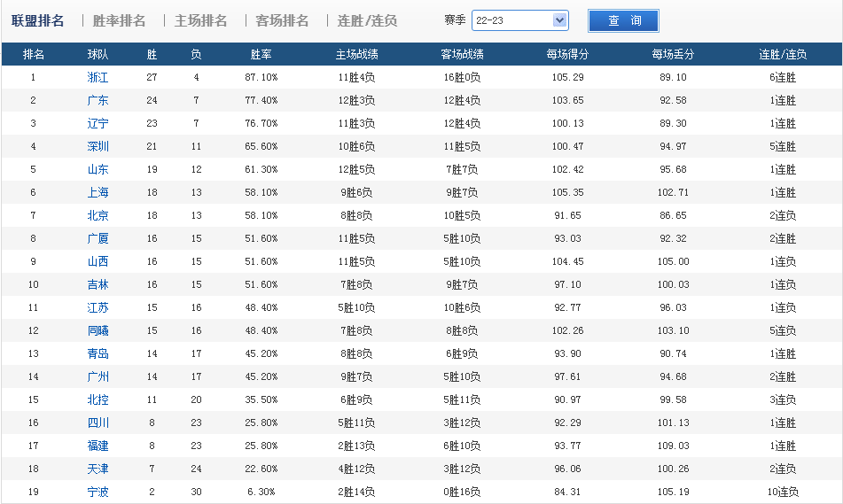Viewport: 843px width, 504px height.
Task: Select the 主场排名 tab
Action: pos(200,21)
